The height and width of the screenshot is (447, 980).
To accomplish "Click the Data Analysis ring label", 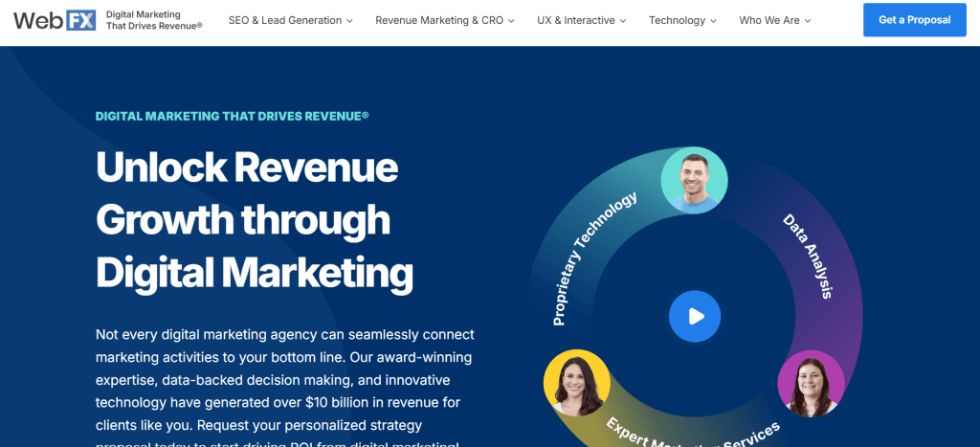I will pos(808,257).
